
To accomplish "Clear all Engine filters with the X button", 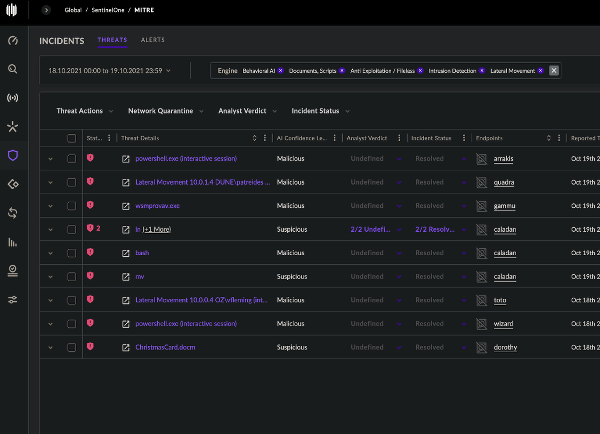I will click(554, 70).
